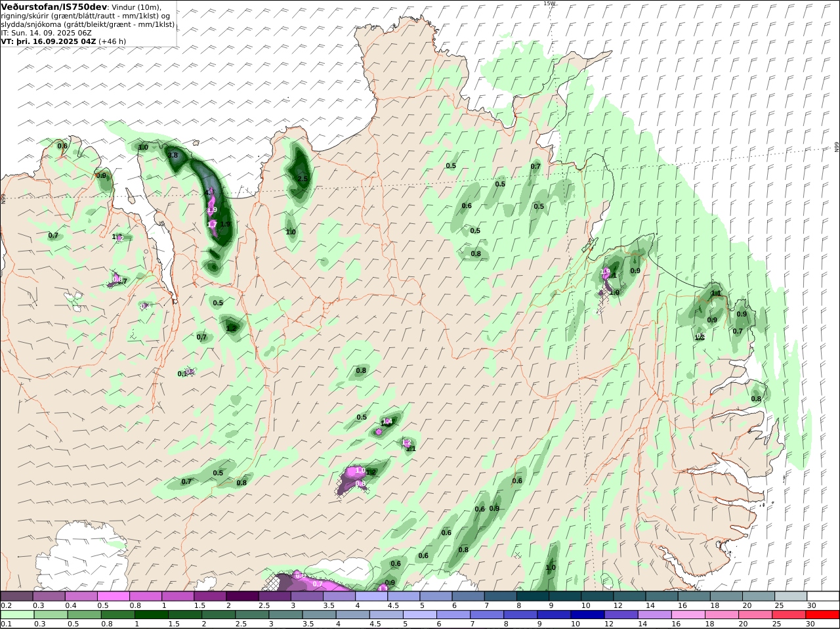Click the '0.2' label in upper legend row
840x629 pixels.
click(x=6, y=605)
